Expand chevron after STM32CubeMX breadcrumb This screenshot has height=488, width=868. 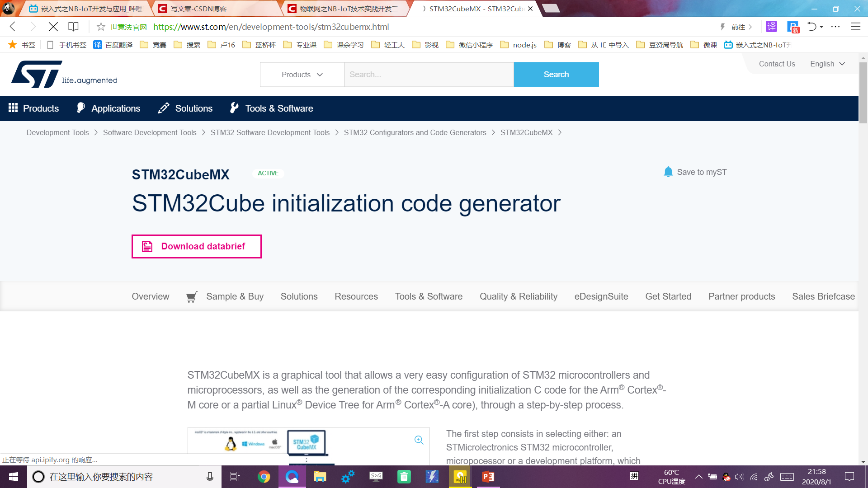560,133
